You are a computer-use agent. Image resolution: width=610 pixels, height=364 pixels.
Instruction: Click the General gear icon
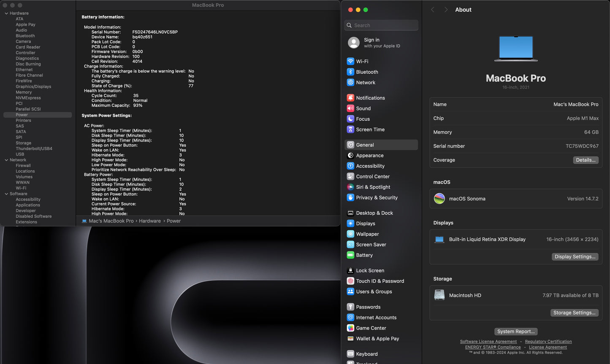pyautogui.click(x=350, y=145)
